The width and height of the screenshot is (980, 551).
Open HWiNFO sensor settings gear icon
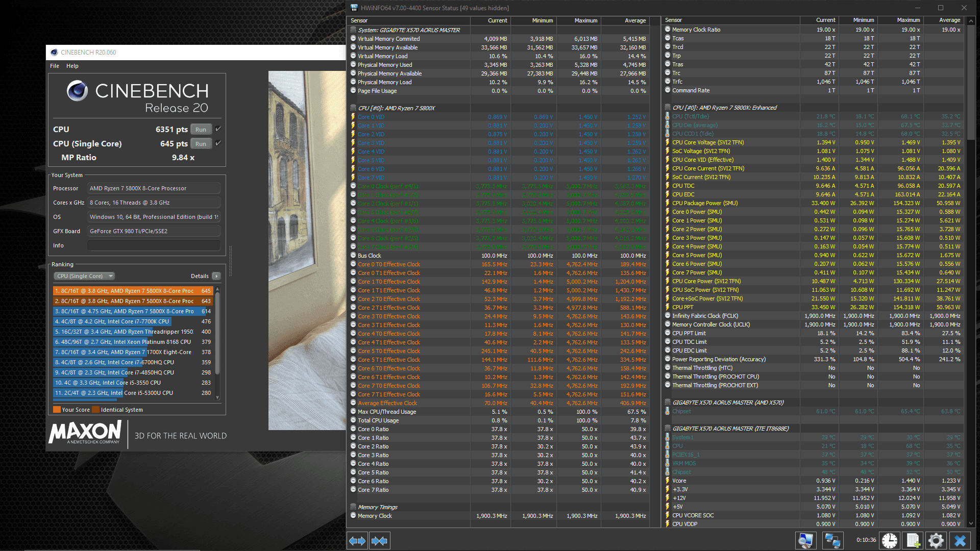click(x=936, y=540)
